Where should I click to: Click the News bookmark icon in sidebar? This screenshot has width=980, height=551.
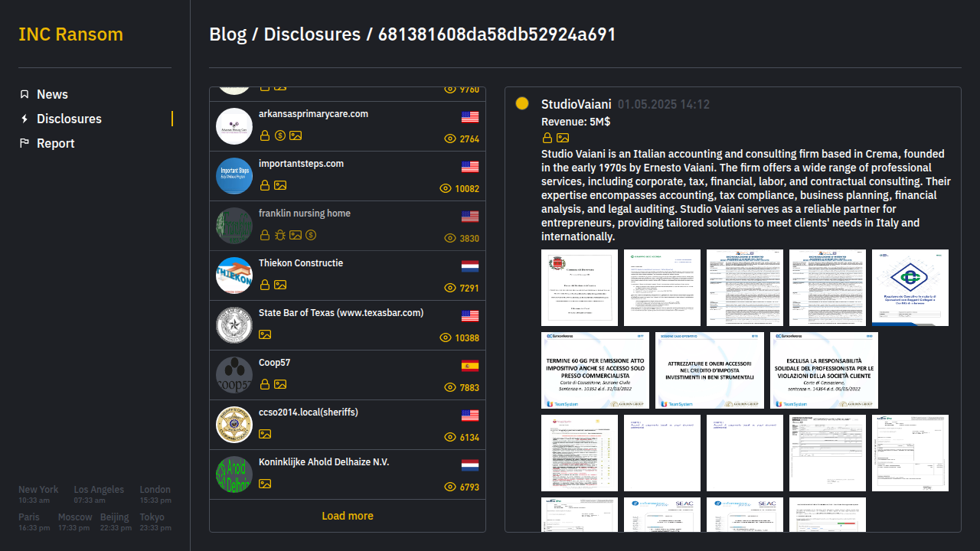(x=24, y=94)
